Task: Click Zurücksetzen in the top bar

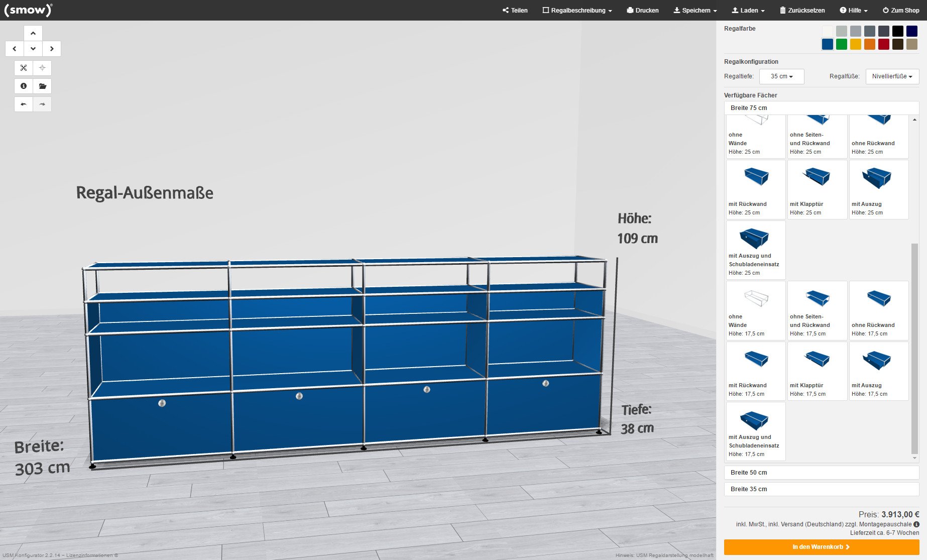Action: pyautogui.click(x=802, y=10)
